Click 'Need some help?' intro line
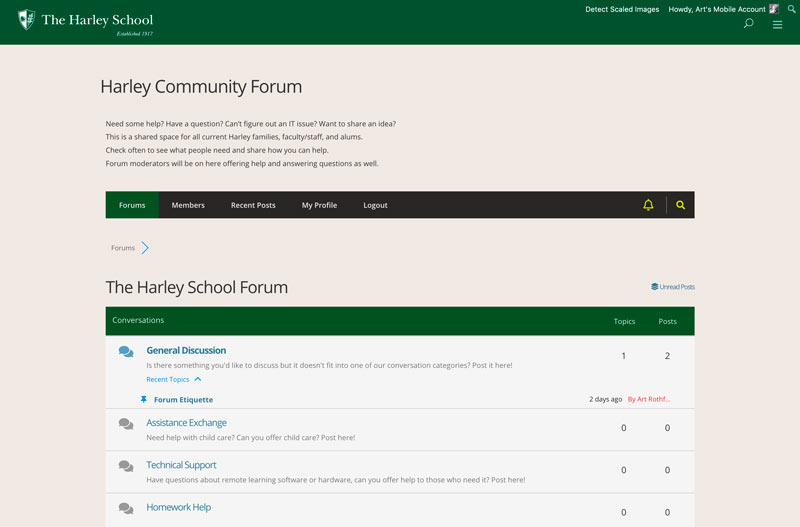Image resolution: width=800 pixels, height=527 pixels. (x=251, y=124)
